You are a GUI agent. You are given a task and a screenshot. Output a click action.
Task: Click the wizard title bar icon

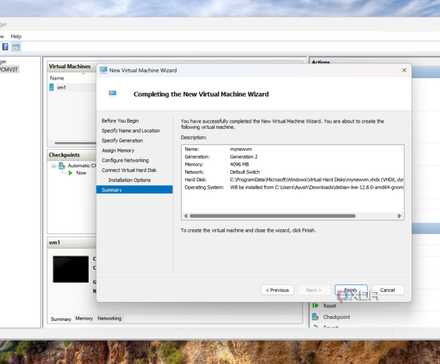point(104,70)
